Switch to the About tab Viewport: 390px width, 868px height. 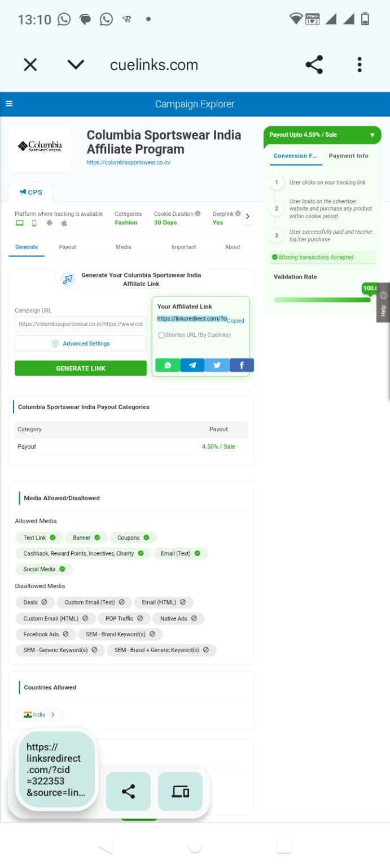click(x=233, y=247)
